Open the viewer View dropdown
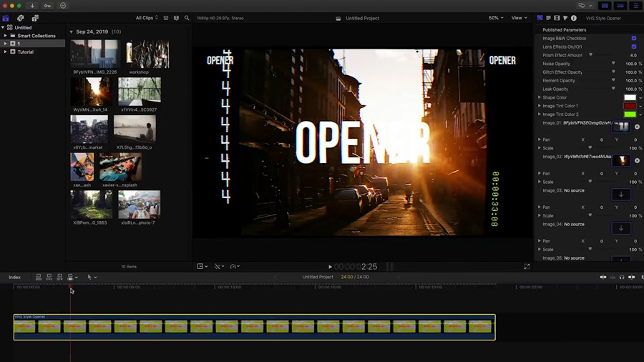644x362 pixels. (x=519, y=18)
